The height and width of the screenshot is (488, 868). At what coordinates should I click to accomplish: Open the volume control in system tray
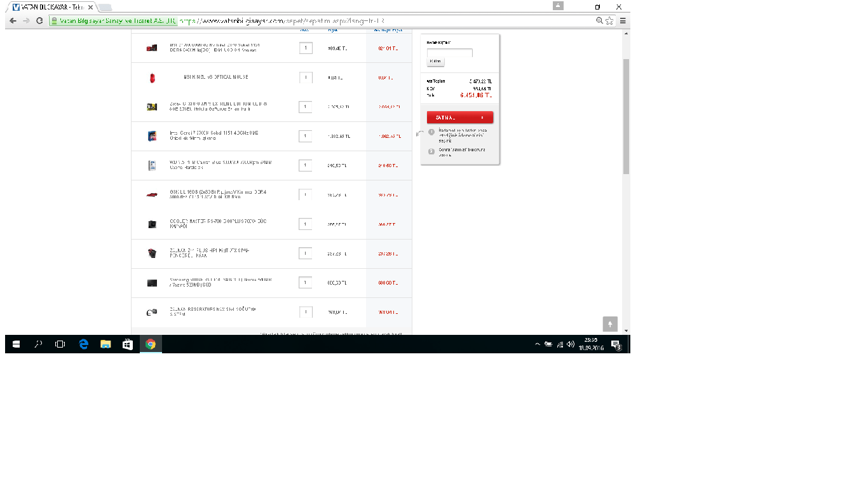(x=570, y=344)
